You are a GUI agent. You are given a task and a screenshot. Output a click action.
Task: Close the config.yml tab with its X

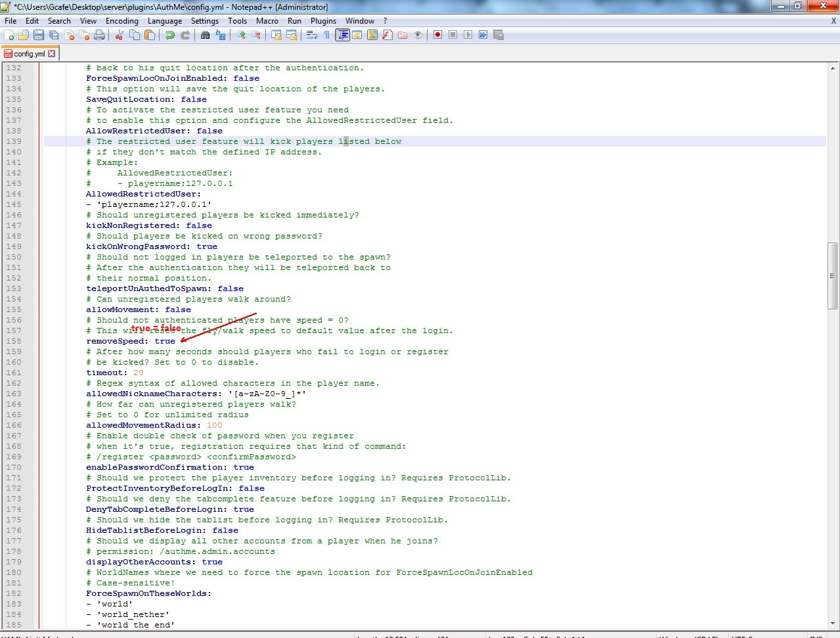(x=52, y=54)
